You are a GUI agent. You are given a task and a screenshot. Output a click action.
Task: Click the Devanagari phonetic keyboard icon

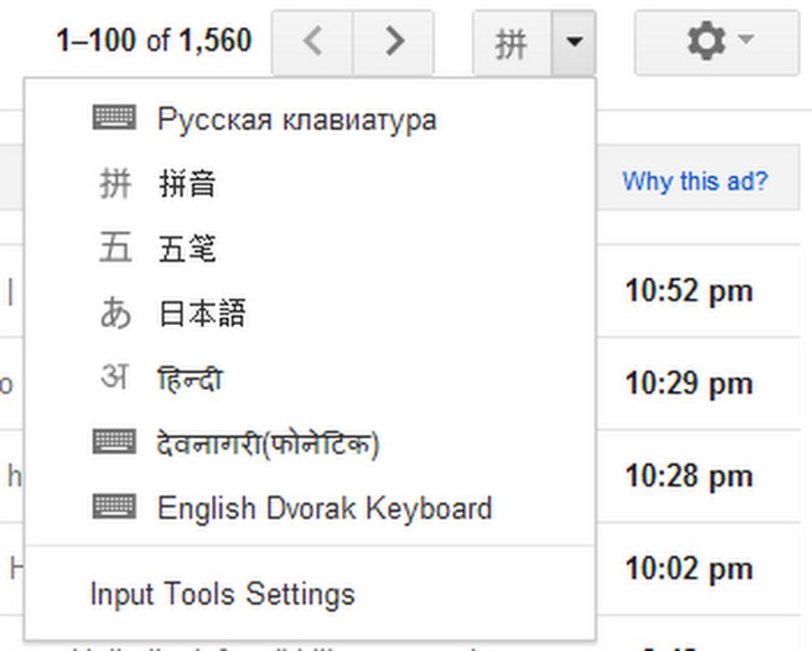click(x=115, y=442)
